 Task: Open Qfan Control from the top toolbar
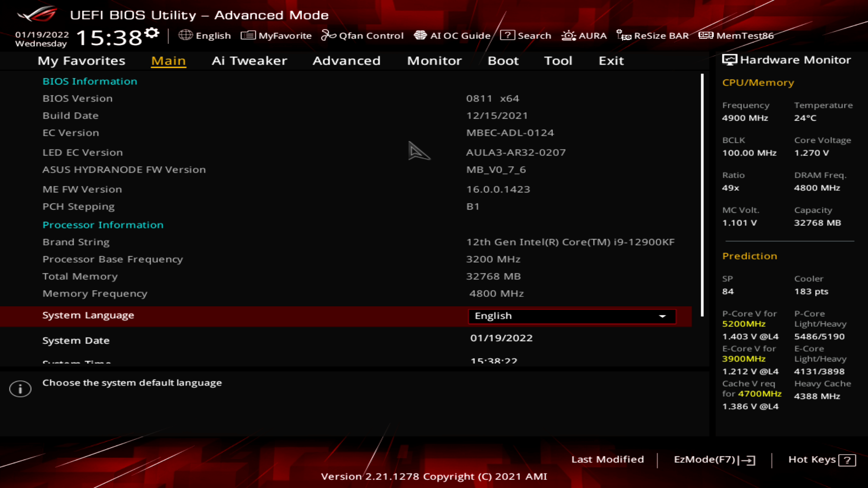[362, 36]
